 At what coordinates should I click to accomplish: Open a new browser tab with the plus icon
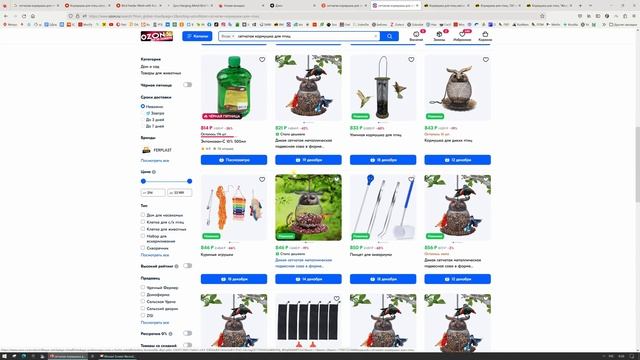(580, 6)
